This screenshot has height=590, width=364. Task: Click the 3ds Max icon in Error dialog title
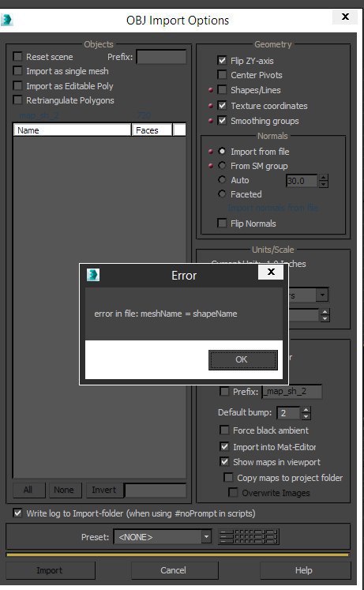93,275
